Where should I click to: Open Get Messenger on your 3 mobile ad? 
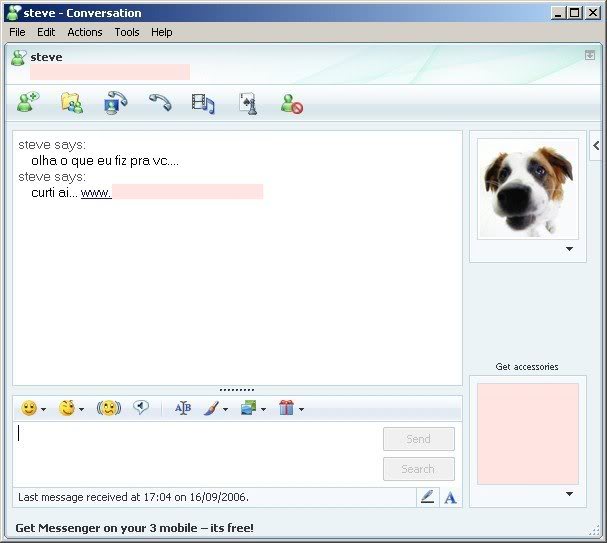(134, 528)
